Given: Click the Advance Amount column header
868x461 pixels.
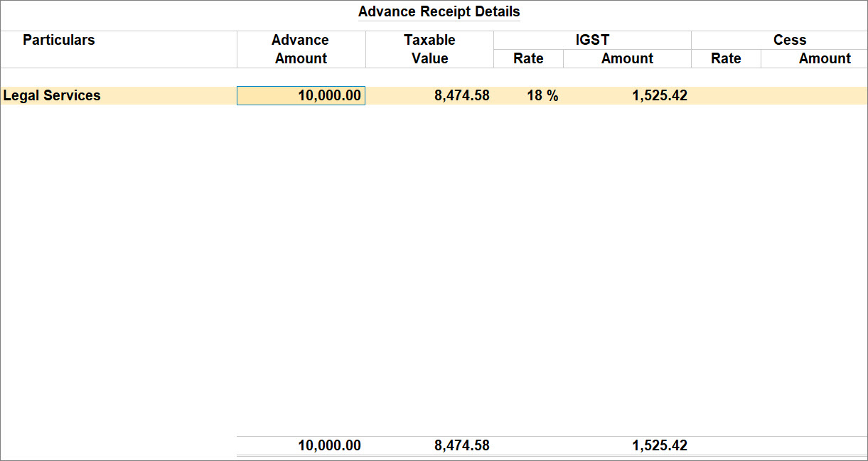Looking at the screenshot, I should pos(300,49).
